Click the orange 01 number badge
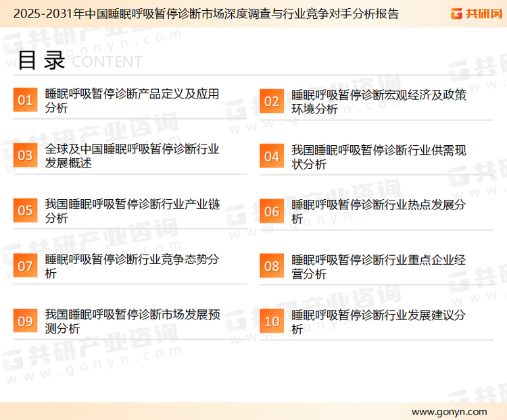Viewport: 507px width, 420px height. 25,100
